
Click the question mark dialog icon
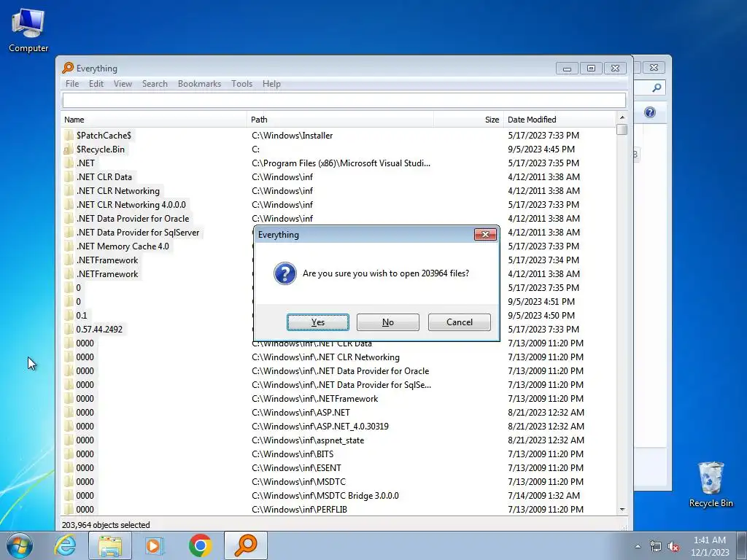285,273
